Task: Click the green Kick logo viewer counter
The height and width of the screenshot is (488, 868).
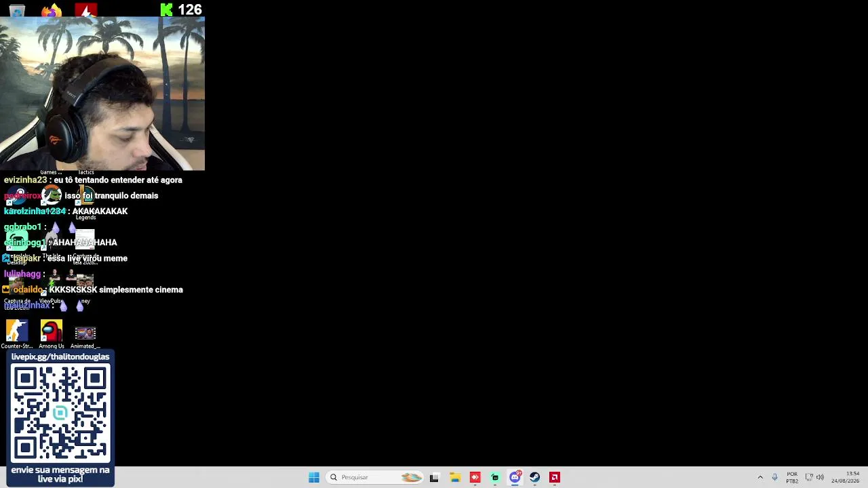Action: coord(167,9)
